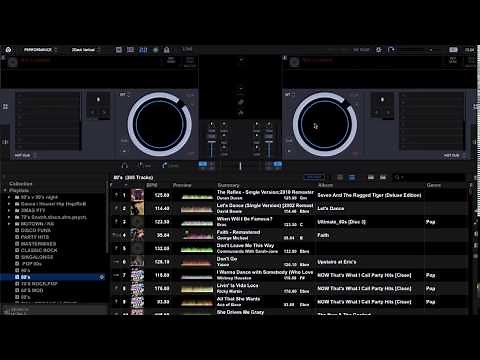This screenshot has height=360, width=480.
Task: Click the sync icon on the selected 80's playlist
Action: pos(102,277)
